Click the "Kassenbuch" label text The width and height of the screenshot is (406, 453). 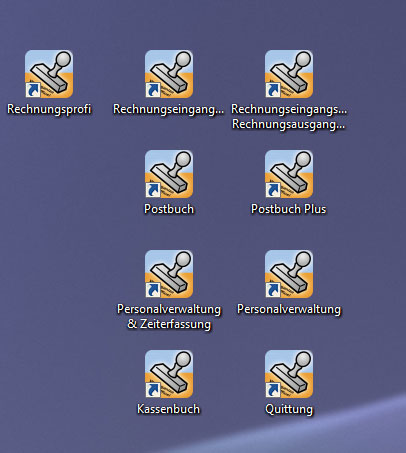click(169, 409)
